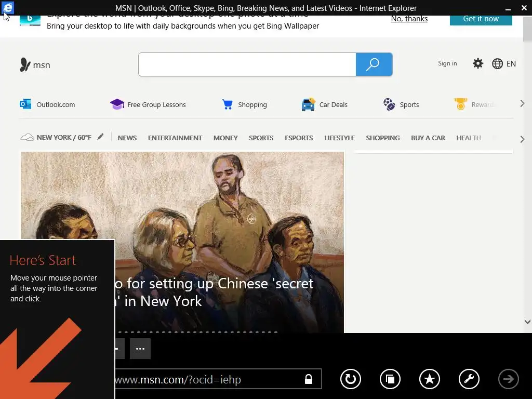
Task: Open the ENTERTAINMENT category
Action: coord(175,138)
